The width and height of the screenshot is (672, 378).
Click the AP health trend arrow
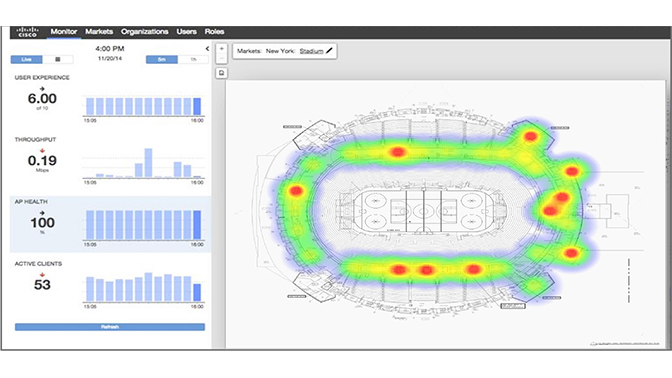pyautogui.click(x=42, y=213)
